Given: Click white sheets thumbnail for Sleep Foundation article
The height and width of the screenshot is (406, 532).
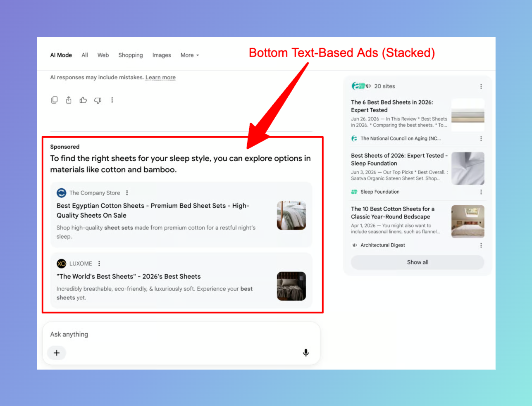Looking at the screenshot, I should pyautogui.click(x=468, y=169).
